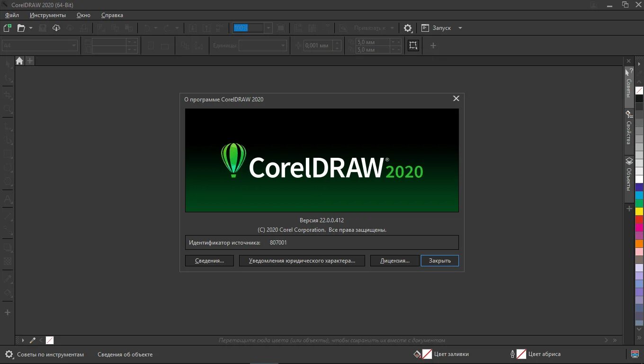The height and width of the screenshot is (364, 644).
Task: Click source identifier value 807001
Action: point(278,243)
